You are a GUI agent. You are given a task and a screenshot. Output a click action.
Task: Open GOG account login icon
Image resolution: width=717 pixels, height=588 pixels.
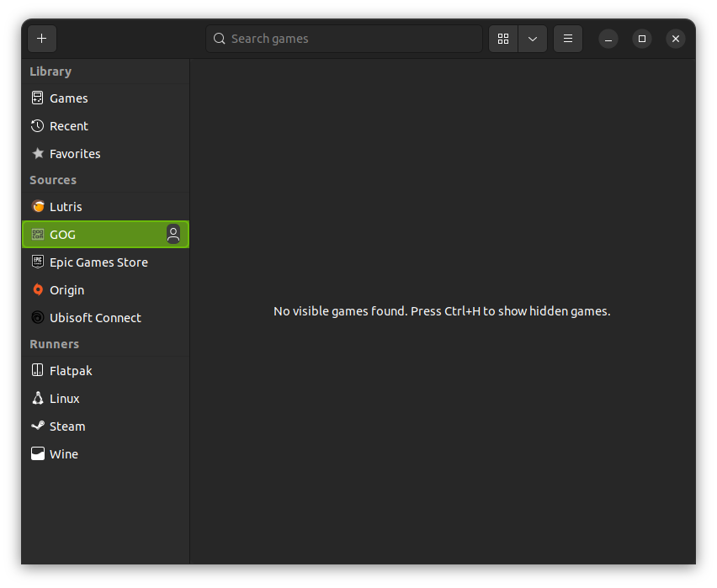pyautogui.click(x=173, y=234)
